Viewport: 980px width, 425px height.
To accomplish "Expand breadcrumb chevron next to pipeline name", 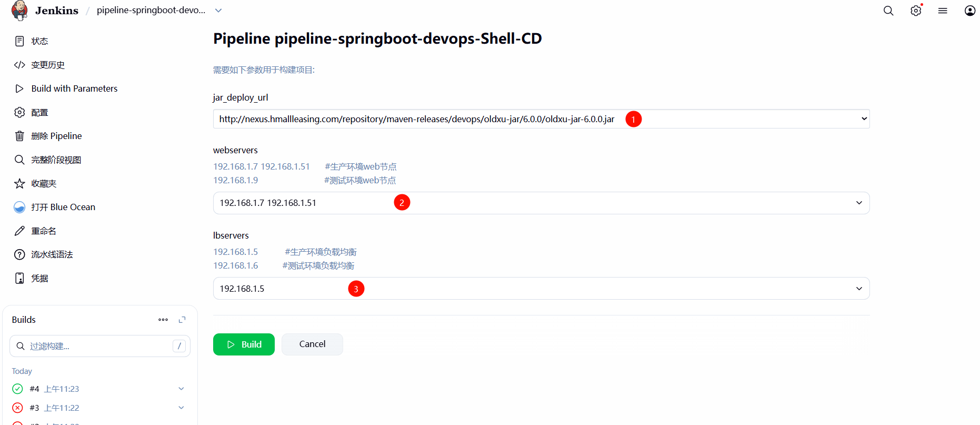I will [x=218, y=11].
